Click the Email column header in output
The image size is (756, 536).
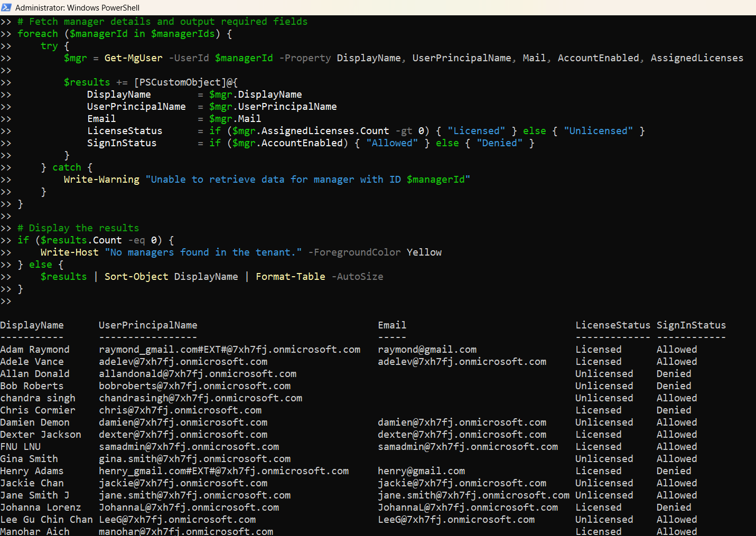point(392,325)
